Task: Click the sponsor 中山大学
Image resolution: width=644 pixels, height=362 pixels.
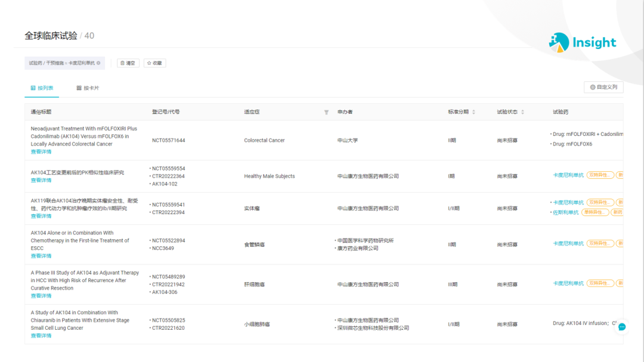Action: [348, 140]
